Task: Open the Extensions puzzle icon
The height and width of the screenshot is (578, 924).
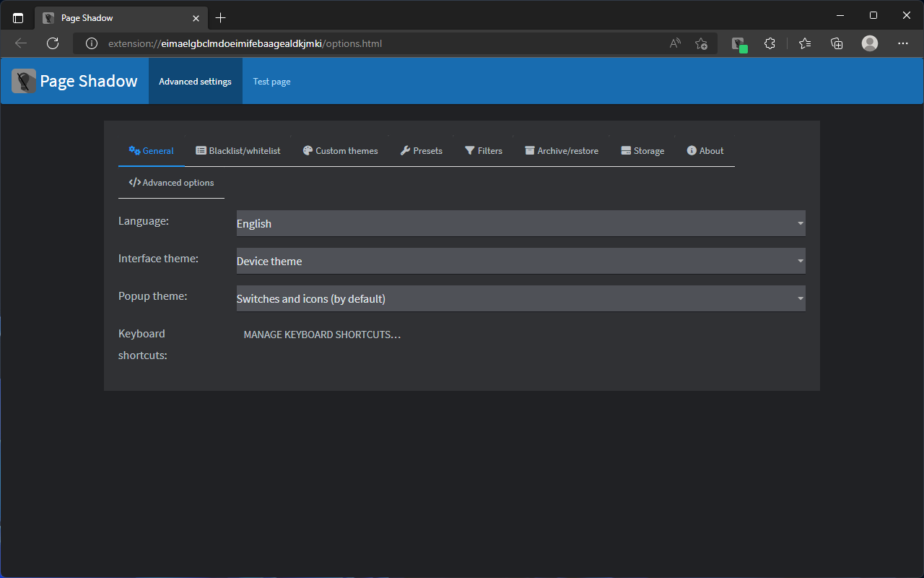Action: [x=770, y=43]
